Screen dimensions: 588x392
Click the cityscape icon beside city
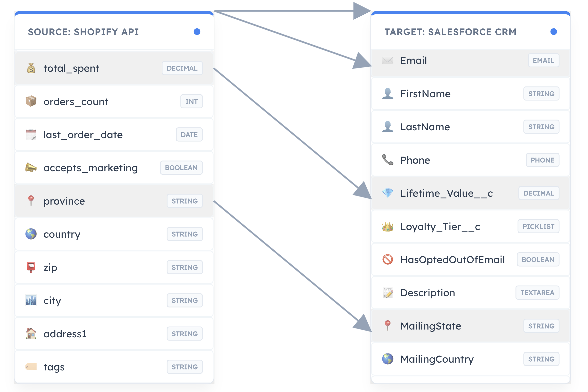pos(31,301)
